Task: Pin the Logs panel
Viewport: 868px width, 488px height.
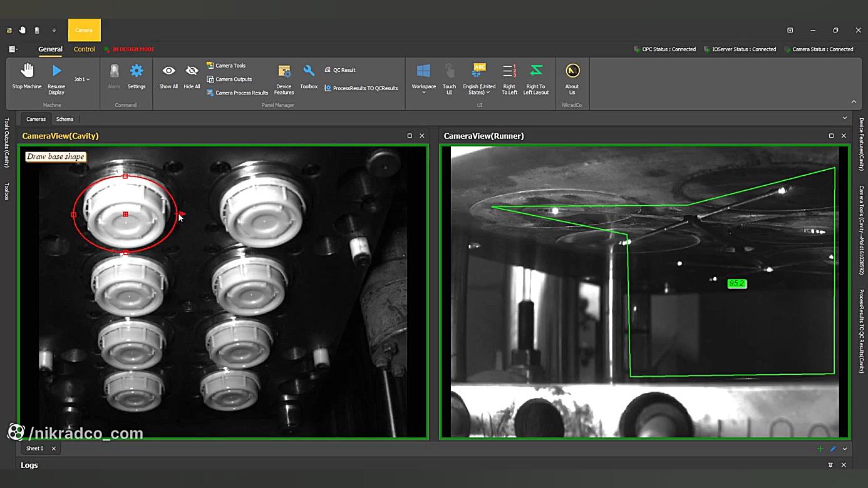Action: pyautogui.click(x=830, y=465)
